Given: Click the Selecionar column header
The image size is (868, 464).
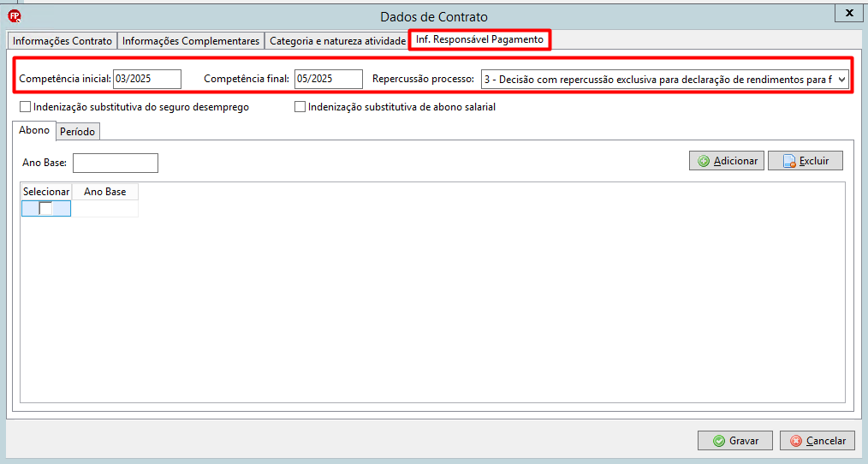Looking at the screenshot, I should (x=46, y=192).
